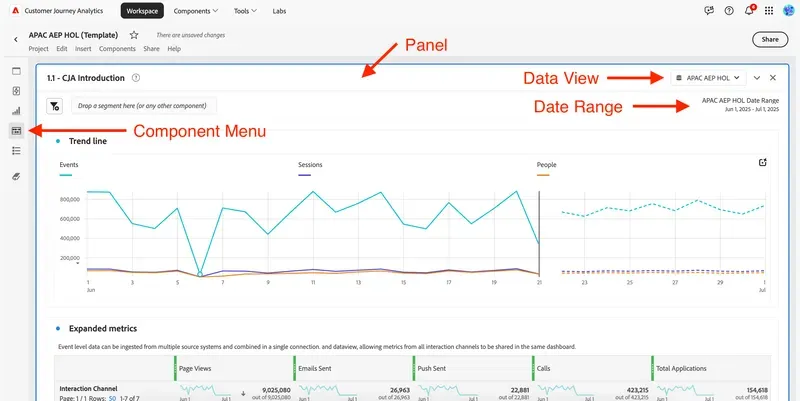
Task: Expand the Tools dropdown in top nav
Action: (x=245, y=11)
